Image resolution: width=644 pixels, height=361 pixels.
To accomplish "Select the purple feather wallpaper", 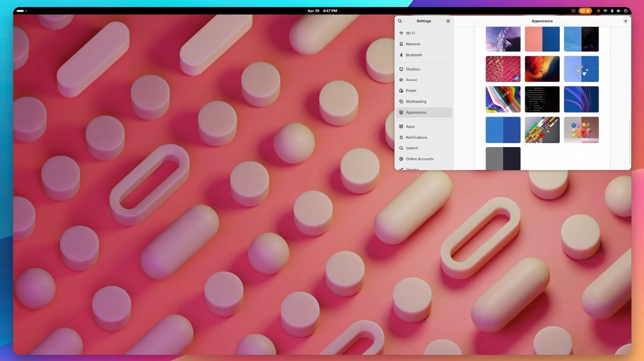I will tap(503, 39).
